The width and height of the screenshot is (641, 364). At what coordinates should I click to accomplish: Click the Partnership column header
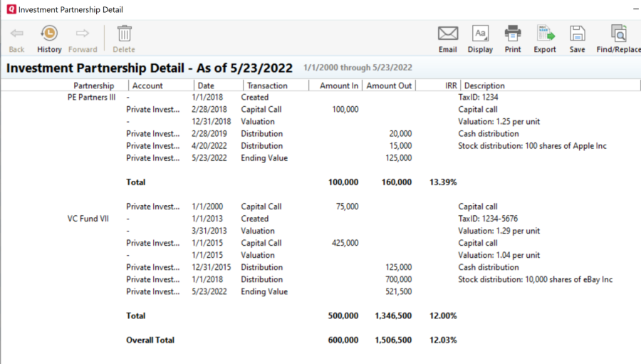pyautogui.click(x=93, y=85)
